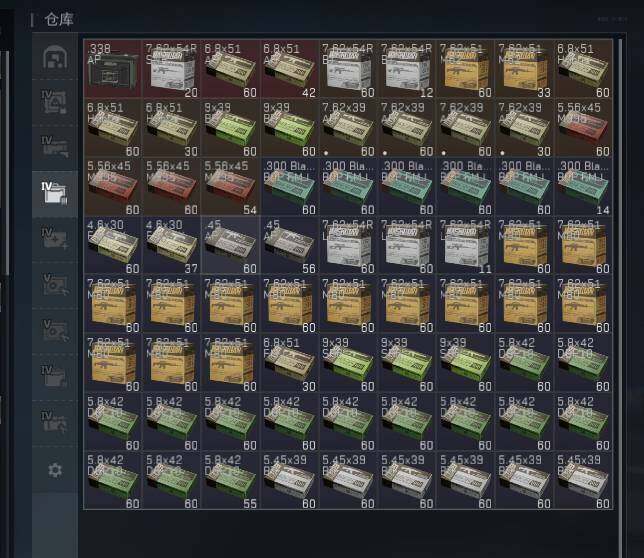The width and height of the screenshot is (644, 558).
Task: Pick the 7.62x39 box with 30 rounds
Action: (524, 128)
